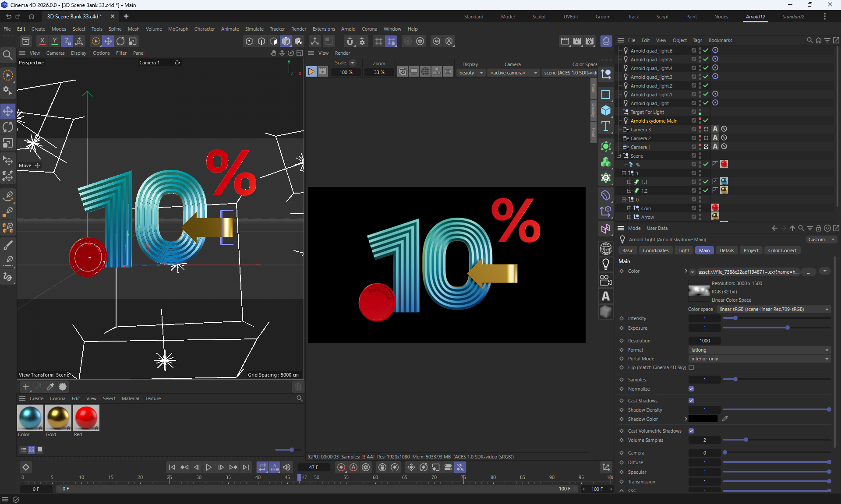This screenshot has height=504, width=841.
Task: Start the IPR render play button
Action: [x=311, y=72]
